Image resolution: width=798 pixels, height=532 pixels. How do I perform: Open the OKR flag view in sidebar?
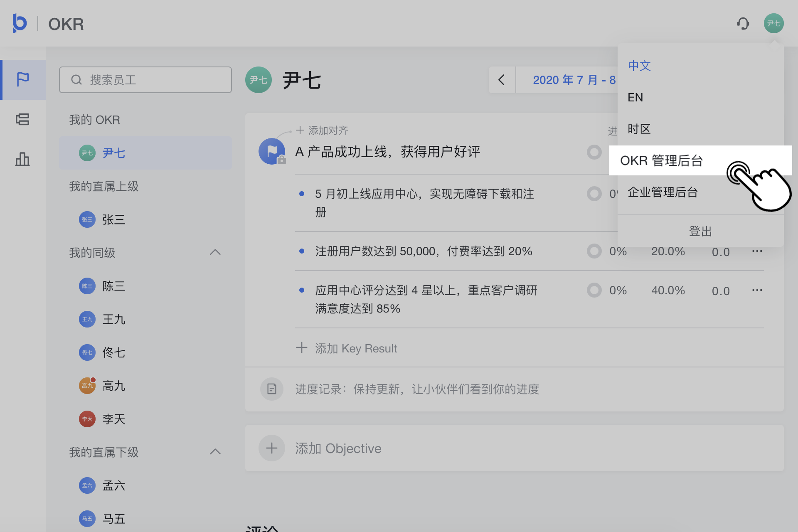[23, 79]
